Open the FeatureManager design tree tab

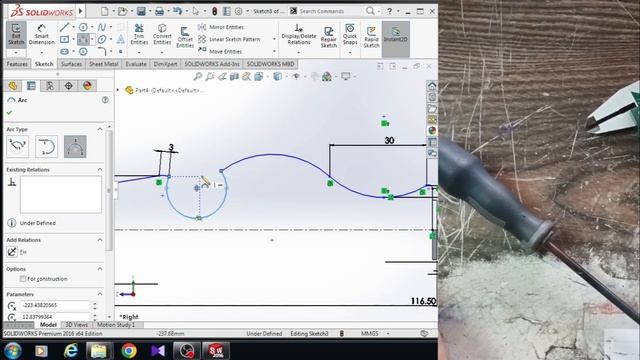coord(13,86)
